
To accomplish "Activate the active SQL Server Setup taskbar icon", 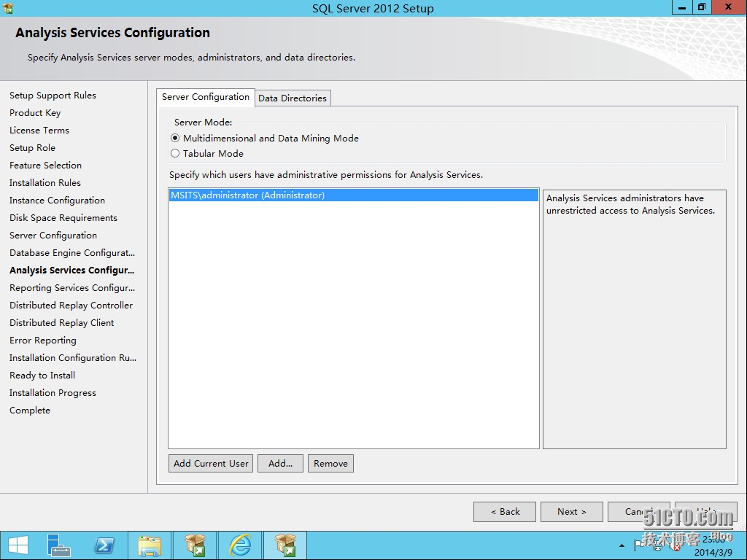I will 285,545.
